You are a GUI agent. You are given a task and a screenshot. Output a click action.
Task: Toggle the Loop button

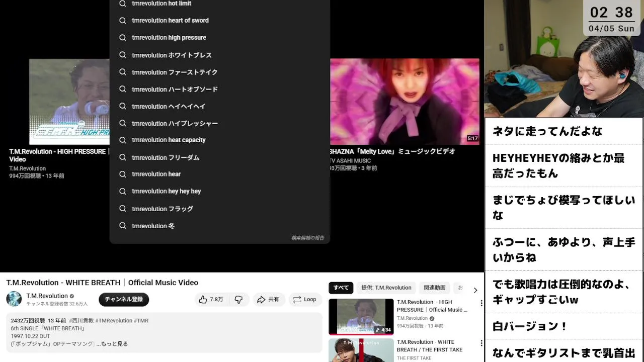(304, 299)
